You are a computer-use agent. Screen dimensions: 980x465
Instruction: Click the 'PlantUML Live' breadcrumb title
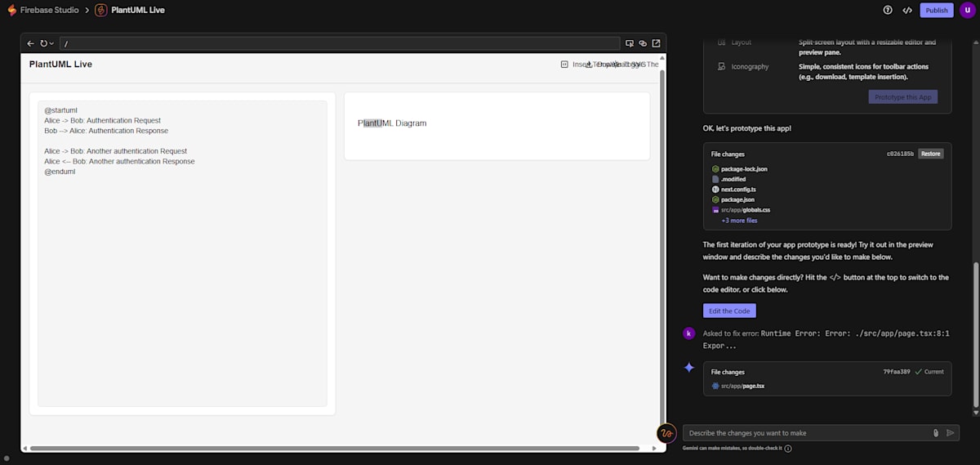[138, 10]
